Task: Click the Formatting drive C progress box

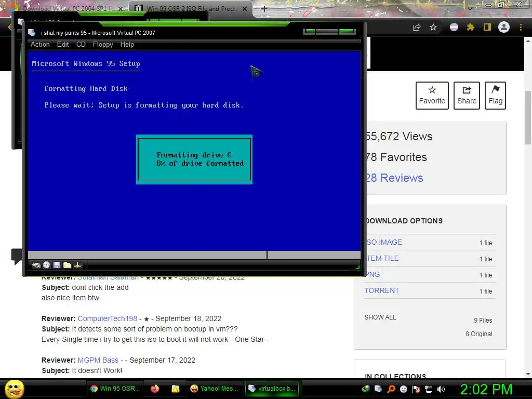Action: [194, 159]
